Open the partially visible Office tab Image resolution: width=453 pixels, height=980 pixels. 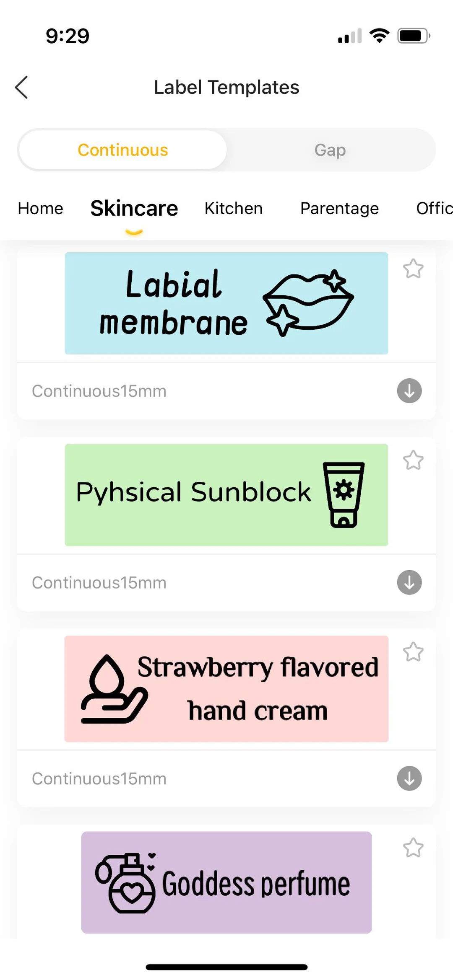434,208
